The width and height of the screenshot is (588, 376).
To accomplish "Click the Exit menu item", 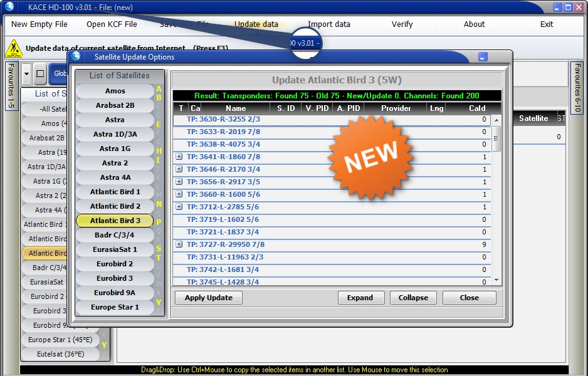I will [x=547, y=24].
